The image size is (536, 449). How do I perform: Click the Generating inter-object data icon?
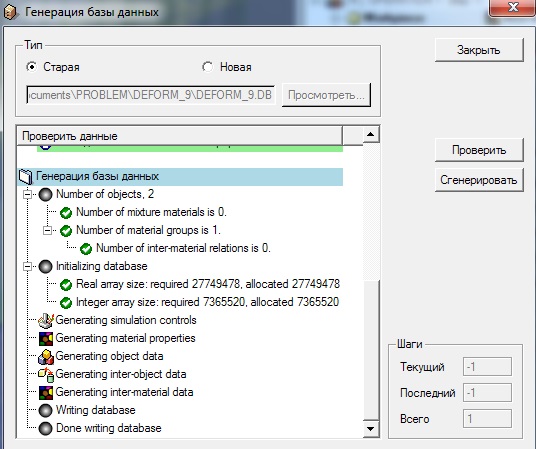[46, 374]
